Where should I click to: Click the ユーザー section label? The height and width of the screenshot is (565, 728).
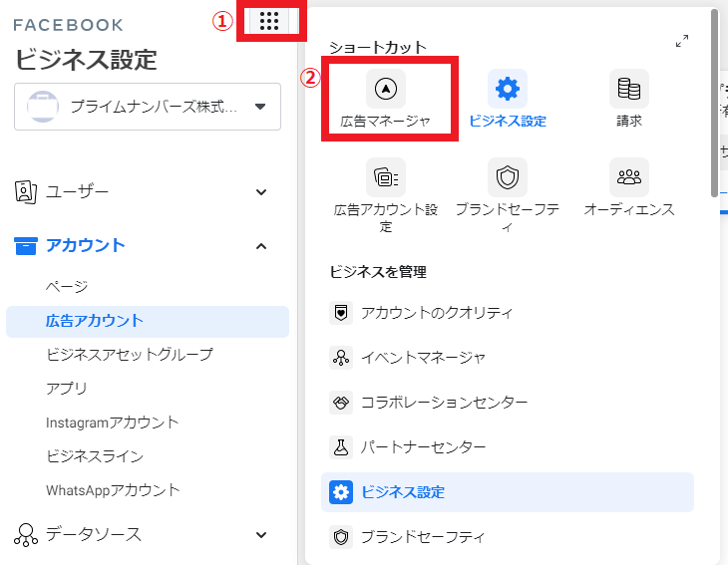77,191
